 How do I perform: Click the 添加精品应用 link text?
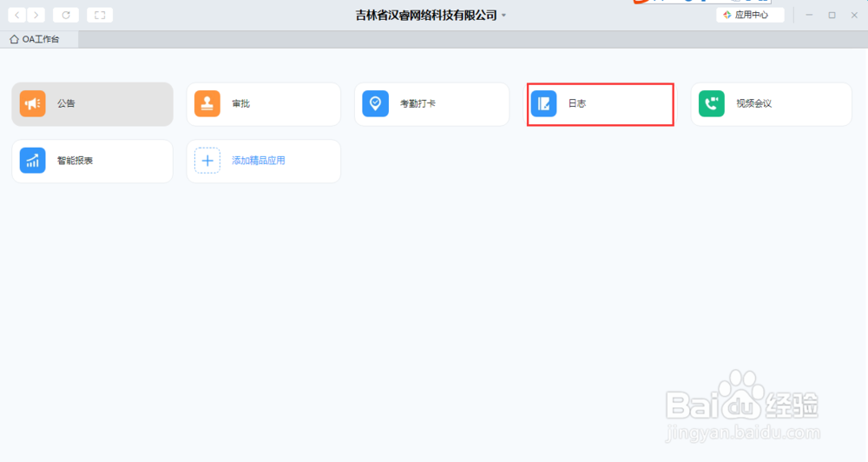259,161
